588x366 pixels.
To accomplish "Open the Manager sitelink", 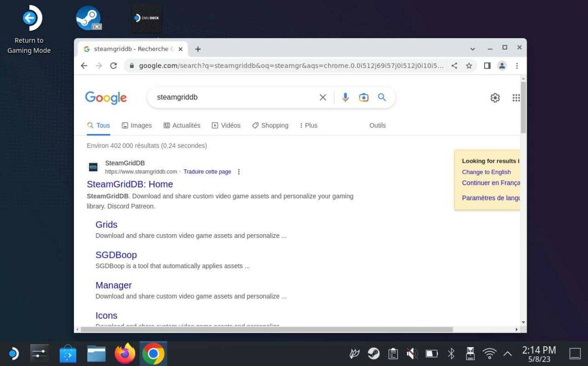I will (x=114, y=285).
